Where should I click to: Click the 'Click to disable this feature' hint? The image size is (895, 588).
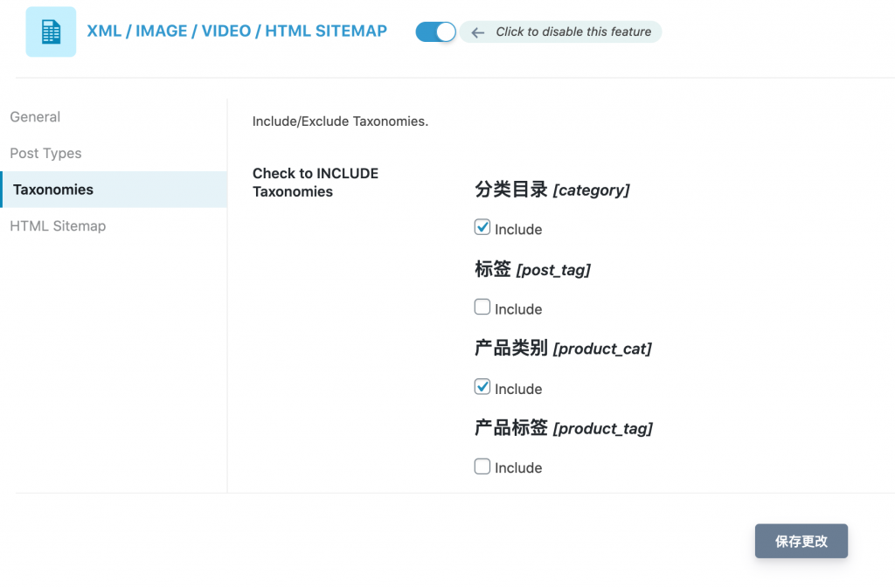click(573, 32)
